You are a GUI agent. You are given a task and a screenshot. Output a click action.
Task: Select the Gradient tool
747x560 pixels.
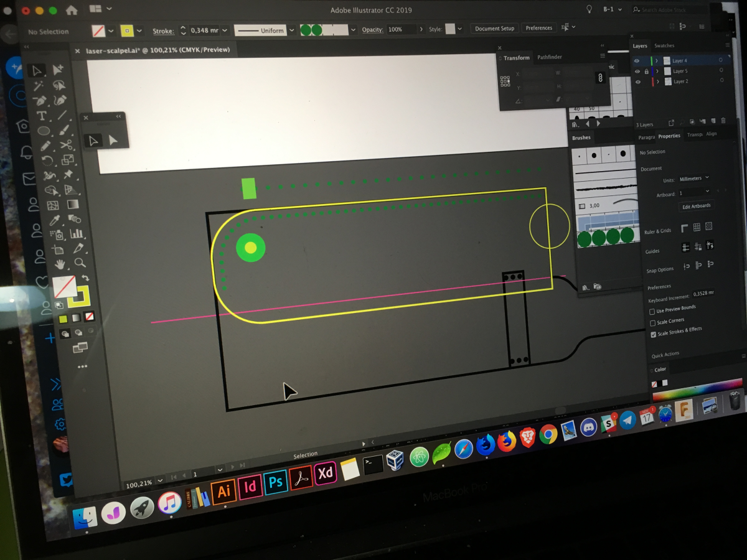(73, 204)
